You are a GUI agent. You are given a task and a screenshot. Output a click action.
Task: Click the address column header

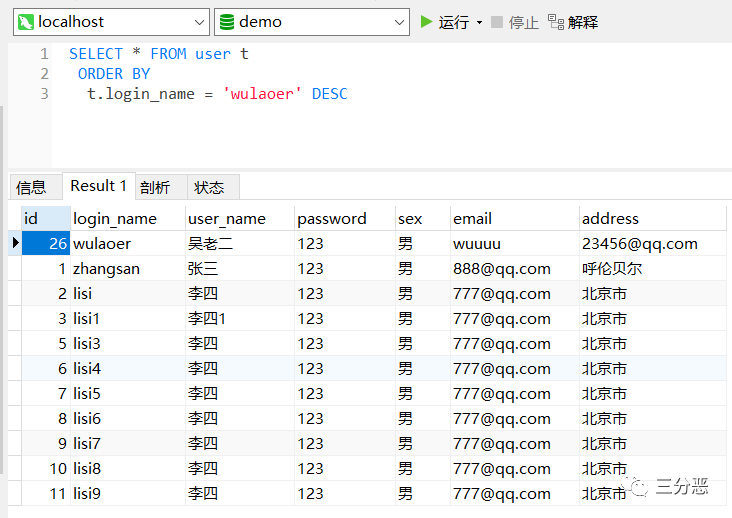610,218
